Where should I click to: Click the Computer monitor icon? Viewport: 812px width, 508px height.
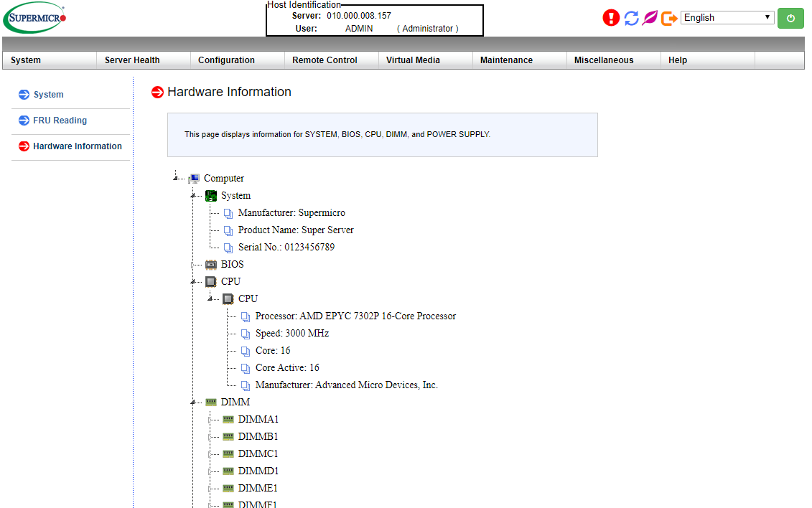point(194,179)
